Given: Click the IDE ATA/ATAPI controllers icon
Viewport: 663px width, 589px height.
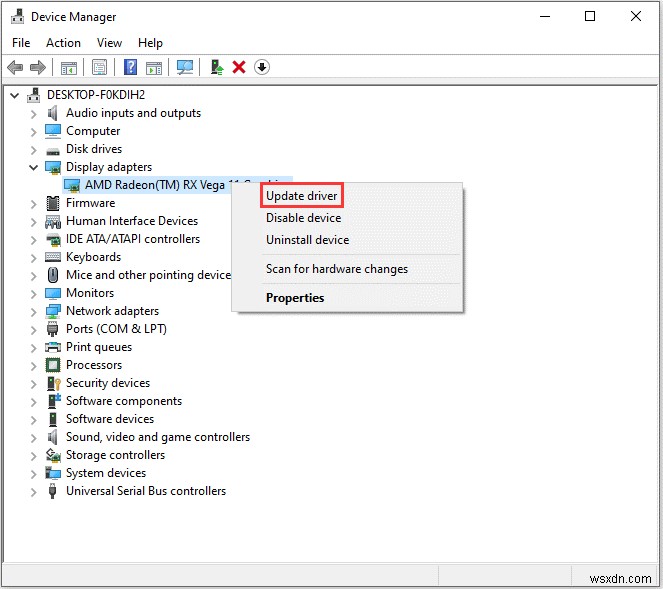Looking at the screenshot, I should click(x=53, y=240).
